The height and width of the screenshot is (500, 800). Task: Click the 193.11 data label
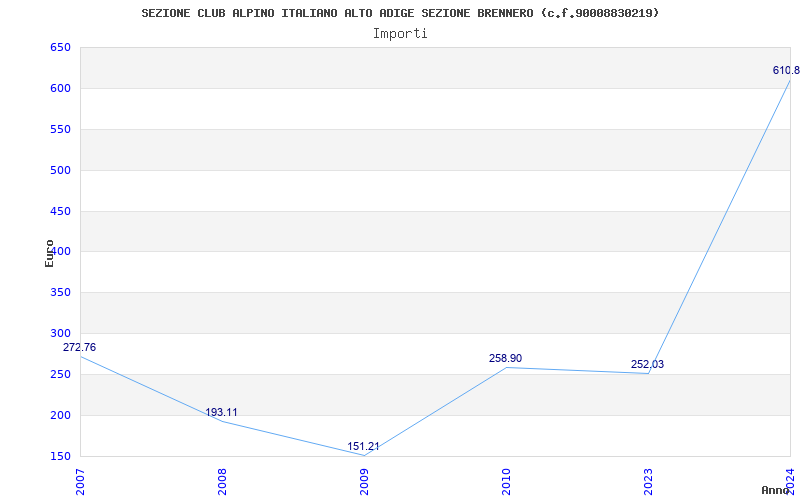click(221, 412)
